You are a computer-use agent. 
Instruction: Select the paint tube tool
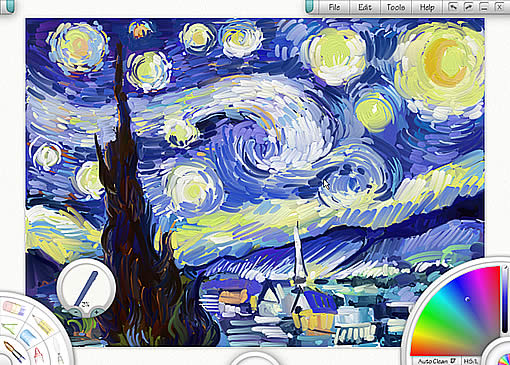point(14,308)
